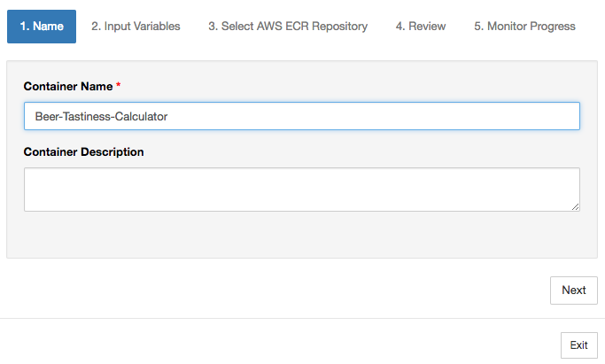Image resolution: width=605 pixels, height=364 pixels.
Task: Click the gray form panel below the description box
Action: click(x=301, y=236)
